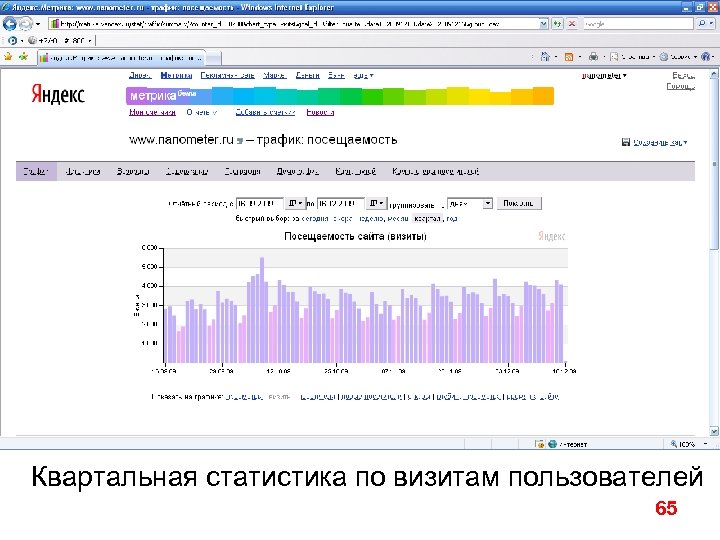Click the end date input field
The width and height of the screenshot is (720, 540).
[340, 203]
